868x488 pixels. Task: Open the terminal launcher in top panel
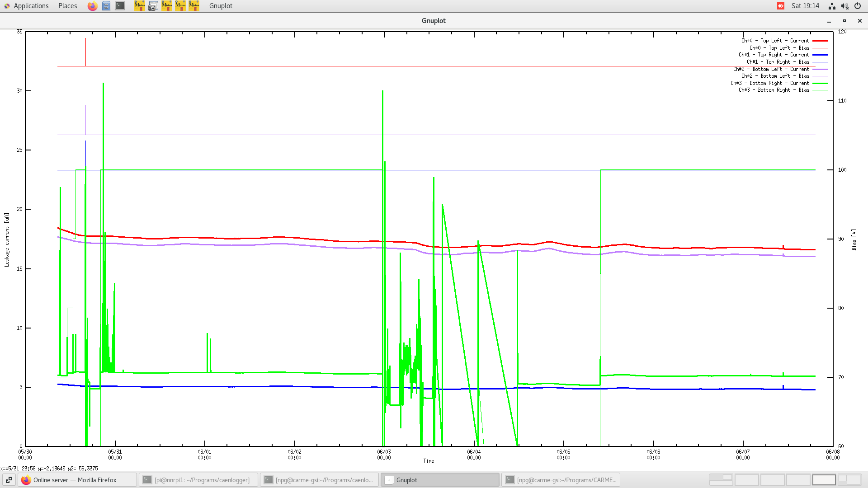tap(120, 6)
